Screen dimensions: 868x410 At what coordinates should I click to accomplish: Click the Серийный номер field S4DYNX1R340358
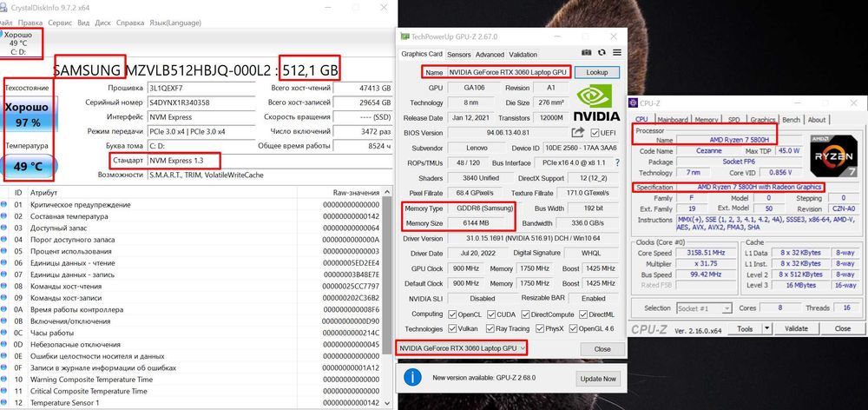(201, 102)
